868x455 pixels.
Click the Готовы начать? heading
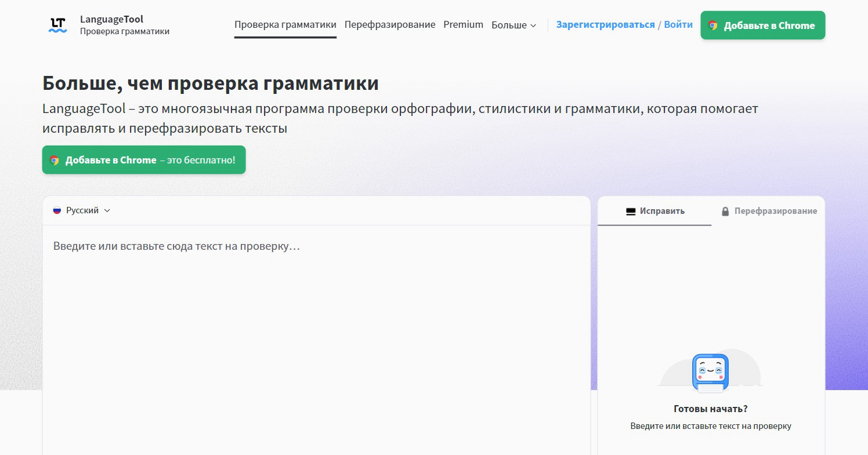pyautogui.click(x=711, y=409)
